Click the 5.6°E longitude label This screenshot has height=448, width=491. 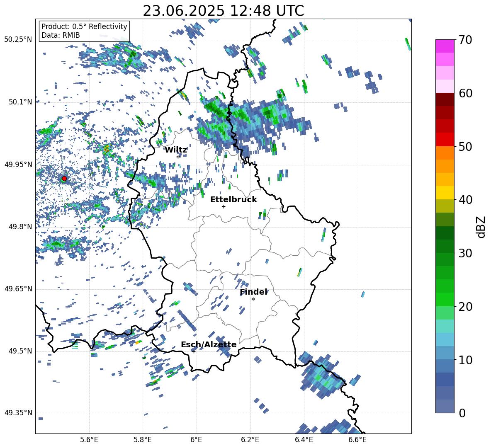(89, 440)
